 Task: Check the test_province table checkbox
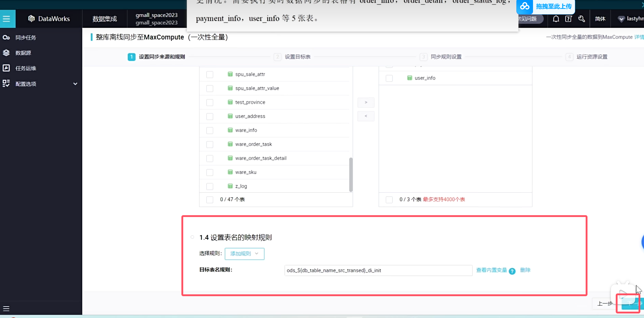[210, 103]
